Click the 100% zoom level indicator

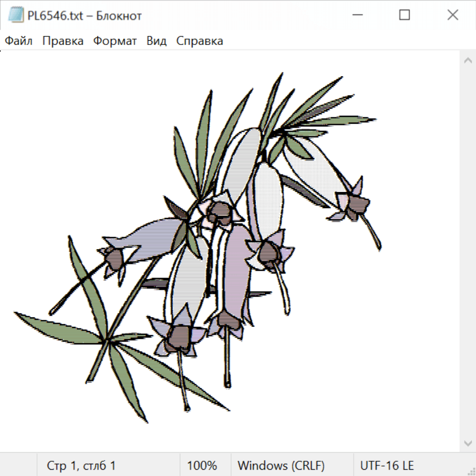coord(202,466)
